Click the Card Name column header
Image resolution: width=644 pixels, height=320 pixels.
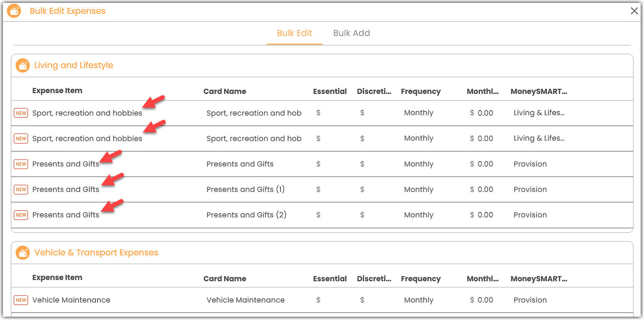pos(225,90)
